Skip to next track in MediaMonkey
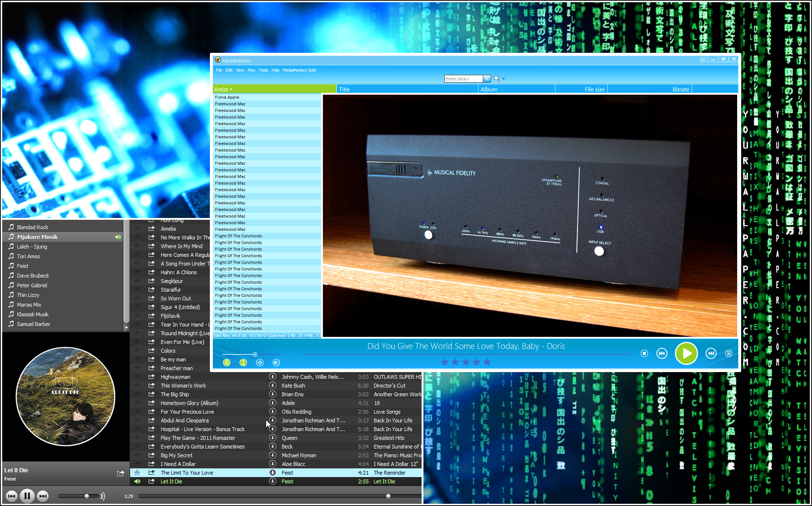The height and width of the screenshot is (506, 812). (x=711, y=353)
